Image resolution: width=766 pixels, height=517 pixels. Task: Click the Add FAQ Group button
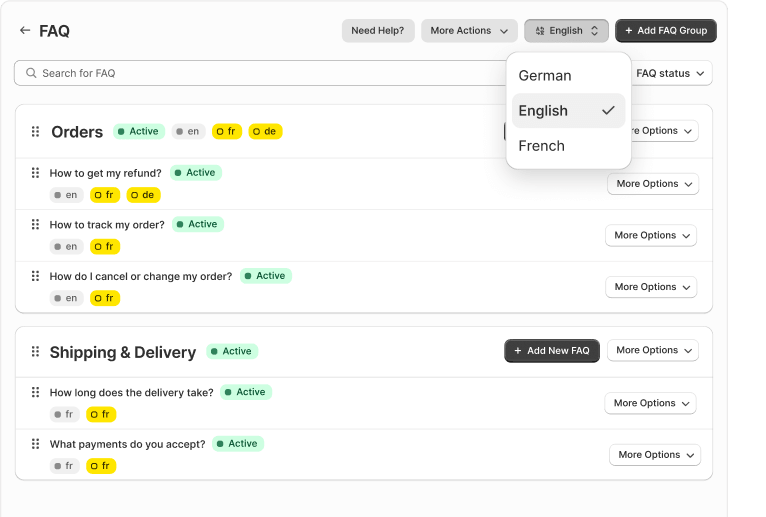665,31
